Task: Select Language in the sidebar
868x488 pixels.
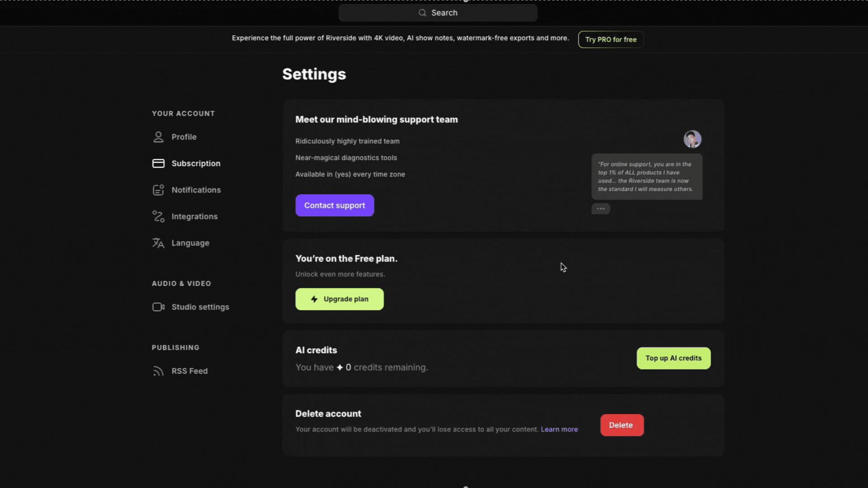Action: [190, 243]
